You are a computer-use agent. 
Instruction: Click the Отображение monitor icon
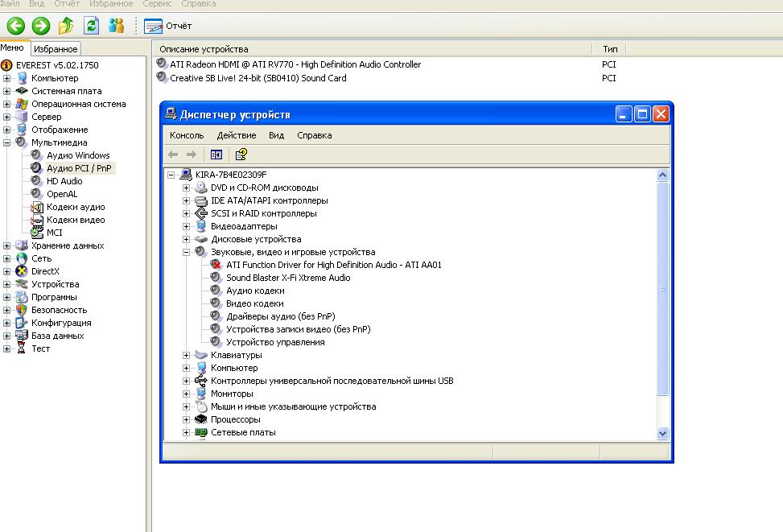coord(22,130)
